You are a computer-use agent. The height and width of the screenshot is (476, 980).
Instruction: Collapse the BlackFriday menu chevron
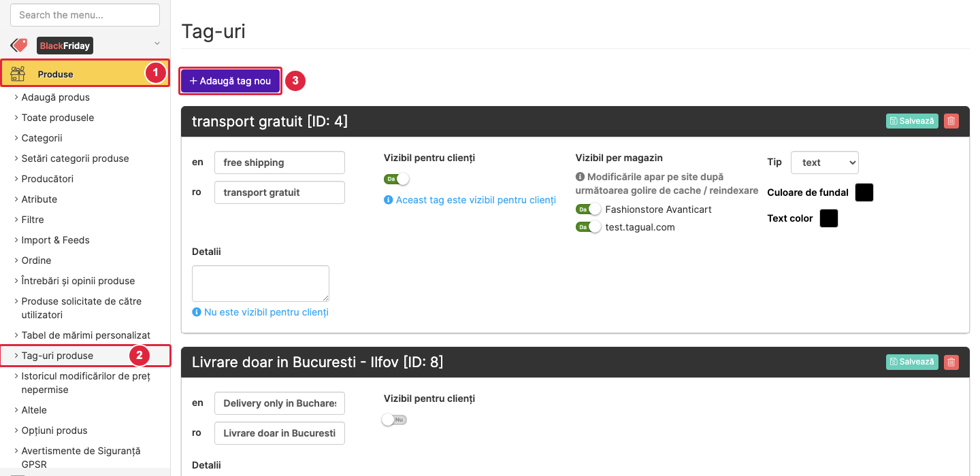157,44
